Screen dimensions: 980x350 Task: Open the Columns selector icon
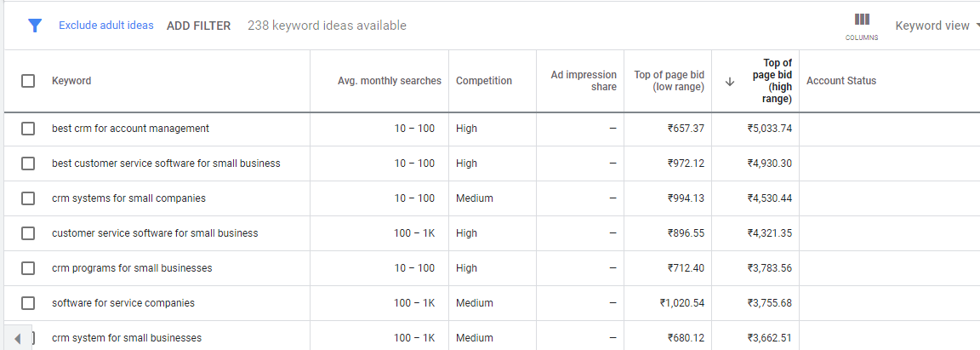(862, 26)
